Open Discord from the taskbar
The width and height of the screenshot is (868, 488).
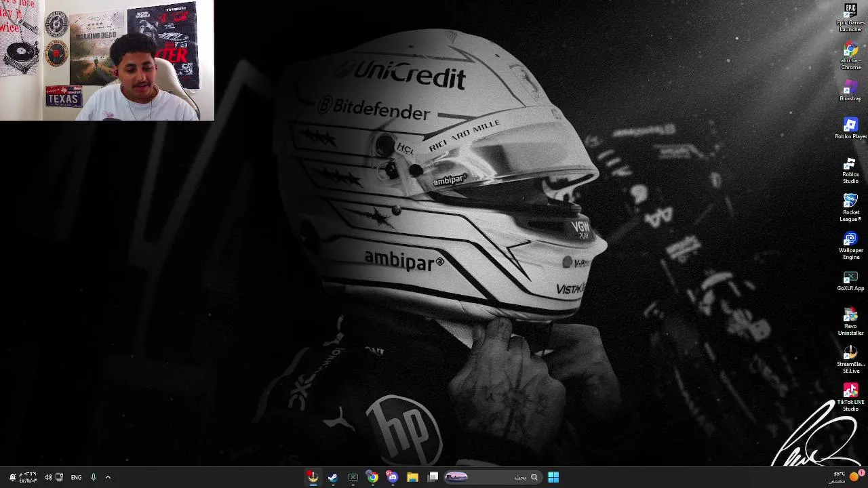(x=393, y=477)
